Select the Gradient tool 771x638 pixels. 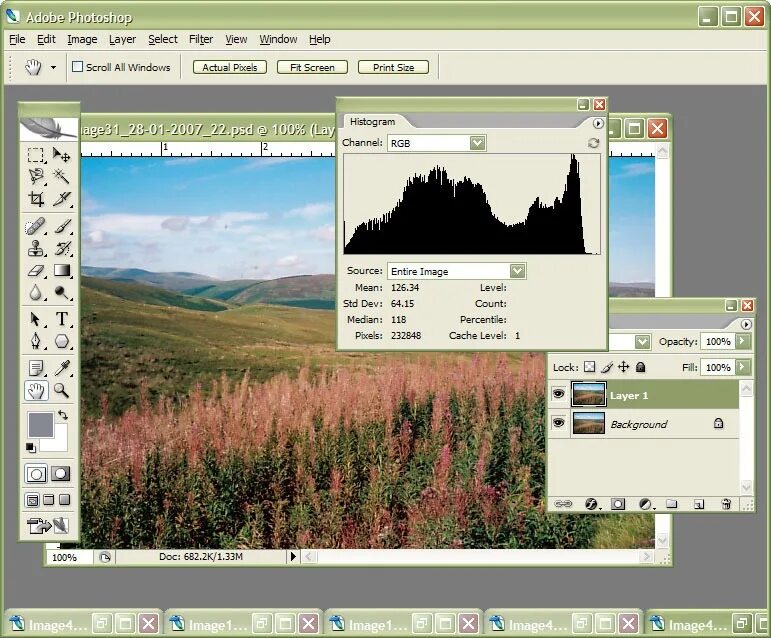[x=61, y=270]
